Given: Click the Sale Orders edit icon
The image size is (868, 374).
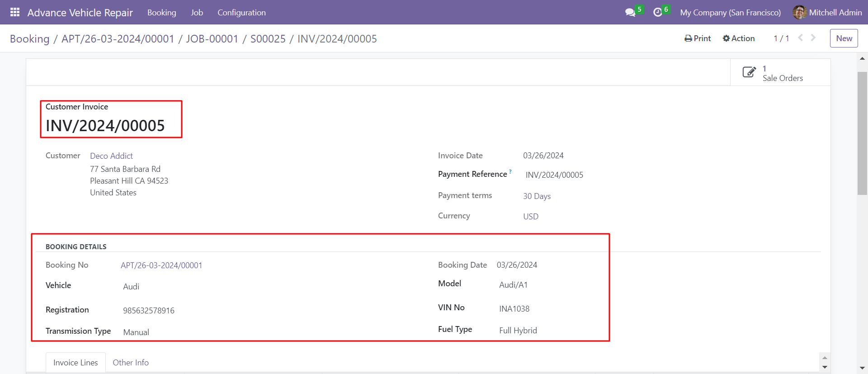Looking at the screenshot, I should pos(749,72).
